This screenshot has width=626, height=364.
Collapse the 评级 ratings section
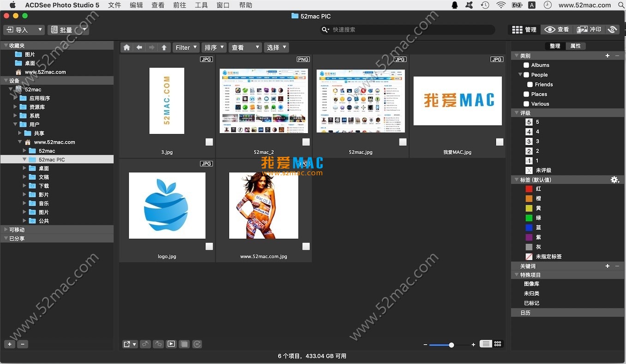[x=517, y=113]
